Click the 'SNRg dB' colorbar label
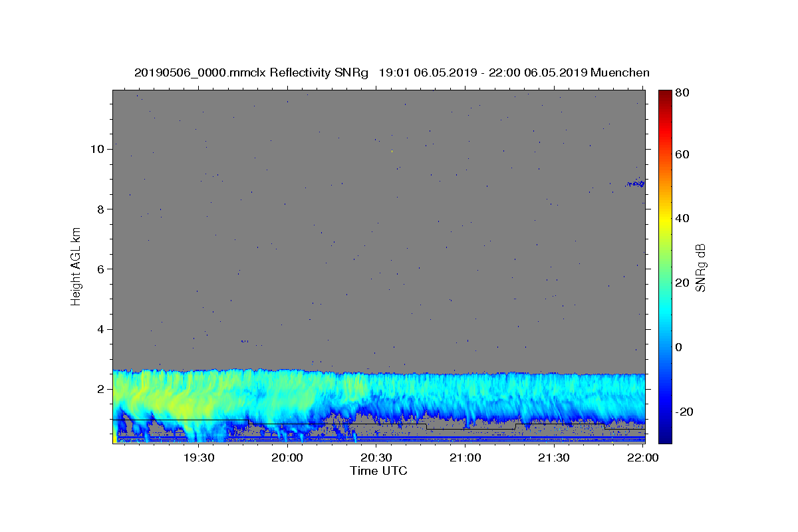This screenshot has width=798, height=532. pos(700,267)
